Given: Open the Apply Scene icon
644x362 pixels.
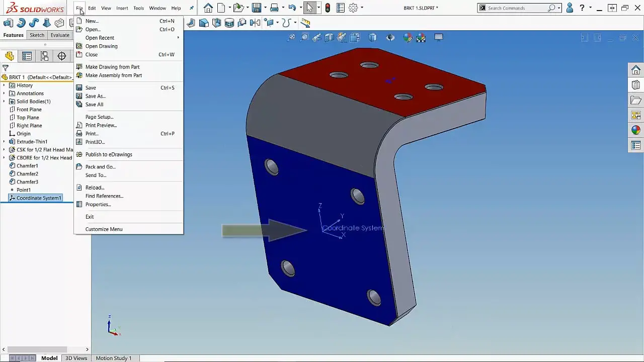Looking at the screenshot, I should [x=421, y=37].
